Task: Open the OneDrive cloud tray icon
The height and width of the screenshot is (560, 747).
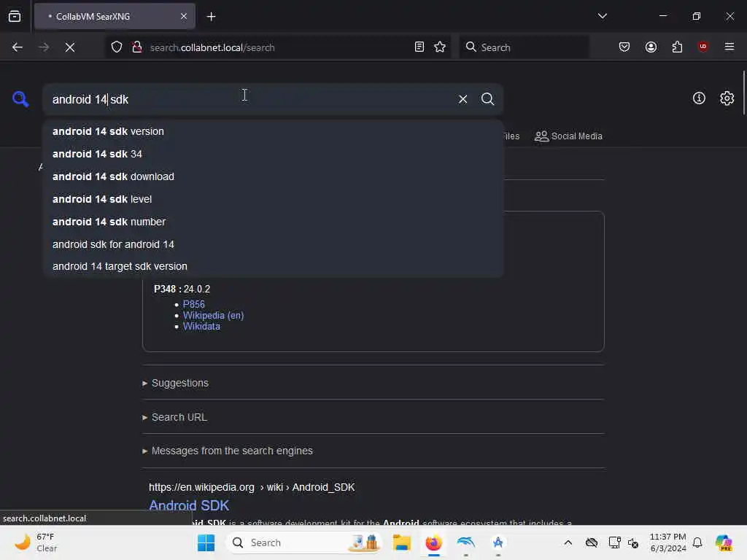Action: 591,542
